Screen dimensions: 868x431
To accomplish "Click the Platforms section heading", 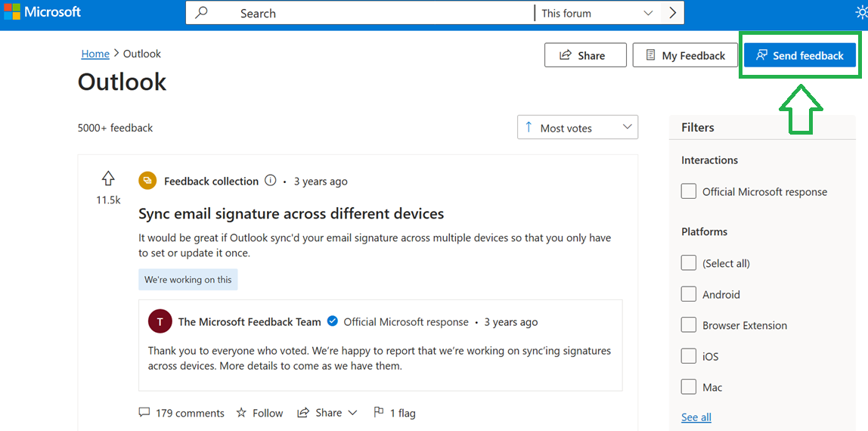I will coord(704,231).
